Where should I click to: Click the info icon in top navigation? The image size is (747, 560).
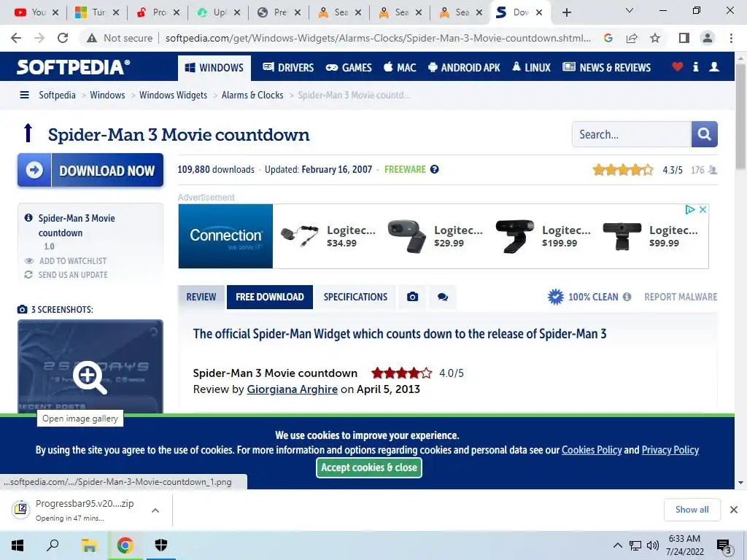(695, 67)
